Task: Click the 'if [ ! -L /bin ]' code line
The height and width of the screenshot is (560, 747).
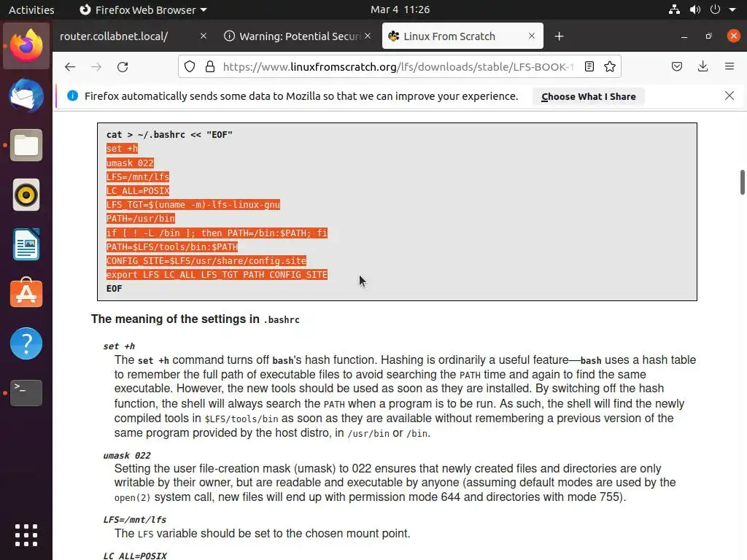Action: [217, 233]
